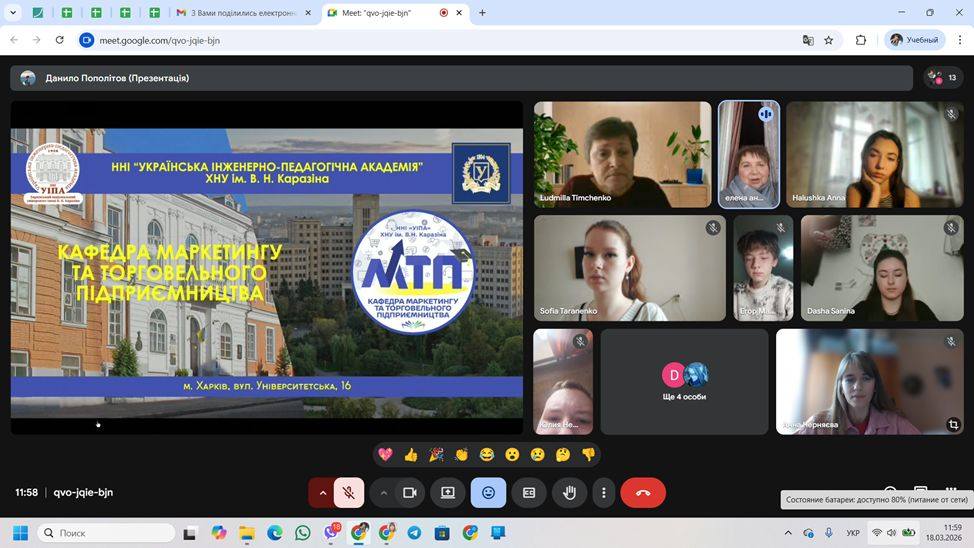974x548 pixels.
Task: Leave the call with red hang-up button
Action: coord(643,492)
